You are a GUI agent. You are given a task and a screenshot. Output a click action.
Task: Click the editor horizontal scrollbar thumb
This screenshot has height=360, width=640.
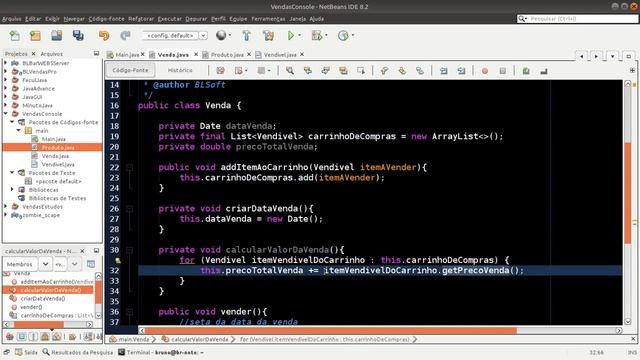click(330, 331)
